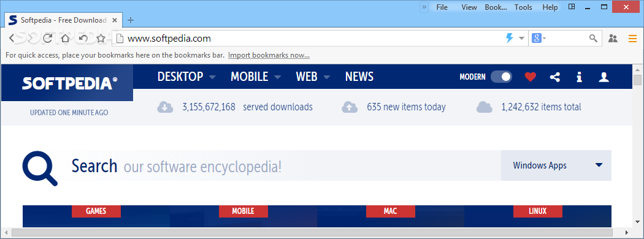Screen dimensions: 644x239
Task: Open the lightning bolt dropdown arrow
Action: (x=521, y=38)
